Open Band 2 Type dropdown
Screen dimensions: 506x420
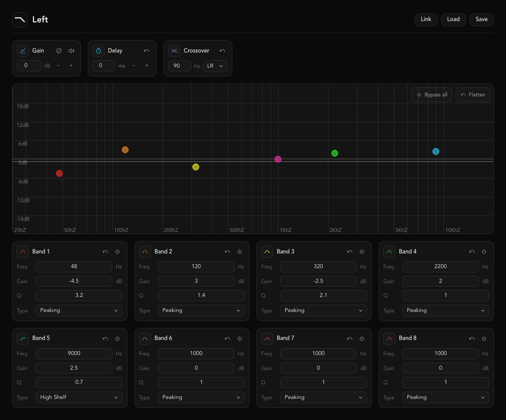(201, 310)
